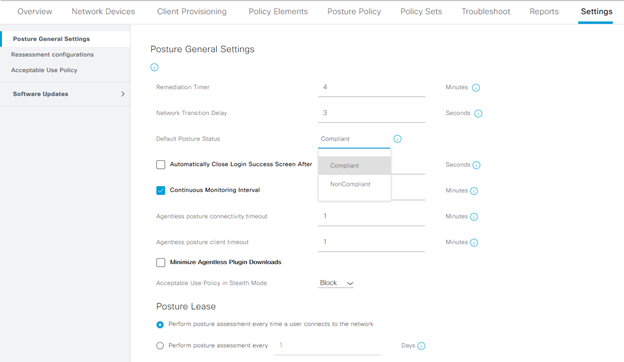Select Posture General Settings in sidebar
This screenshot has width=624, height=362.
tap(65, 39)
